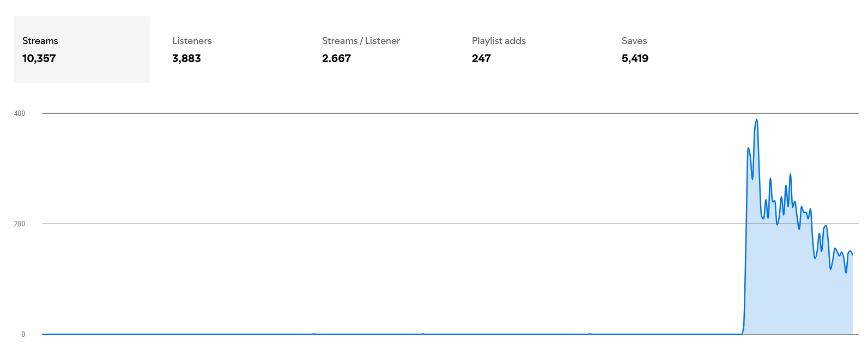Click the 5,419 saves value

pos(635,58)
